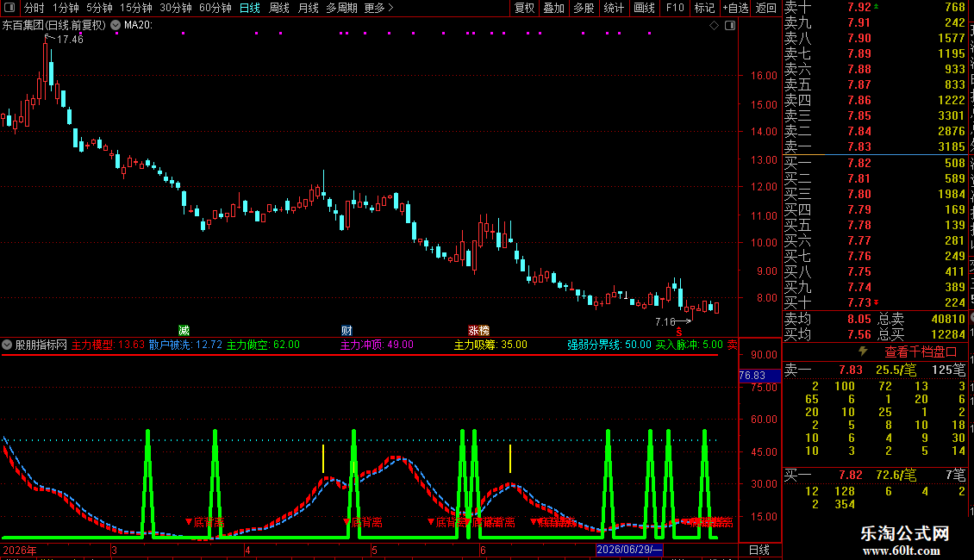This screenshot has height=560, width=974.
Task: Switch to 分时 intraday chart
Action: 34,8
